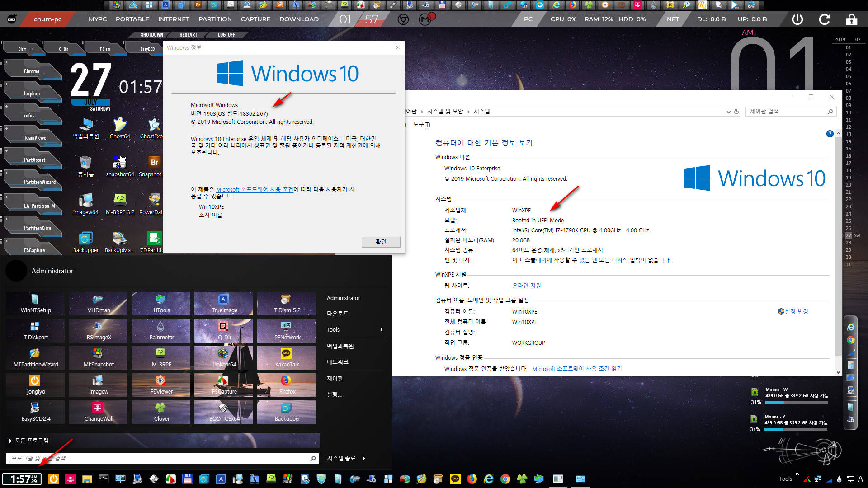
Task: Open MTPartitionWizard tile
Action: coord(35,358)
